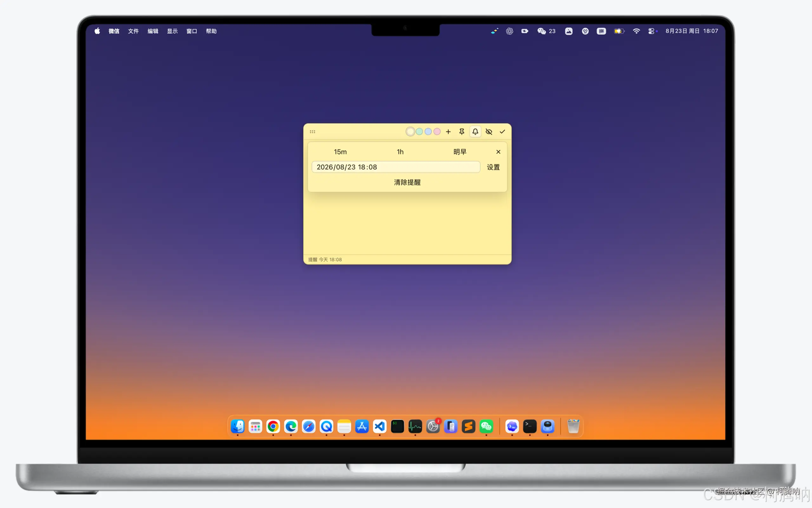This screenshot has width=812, height=508.
Task: Open the 编辑 menu
Action: (x=153, y=31)
